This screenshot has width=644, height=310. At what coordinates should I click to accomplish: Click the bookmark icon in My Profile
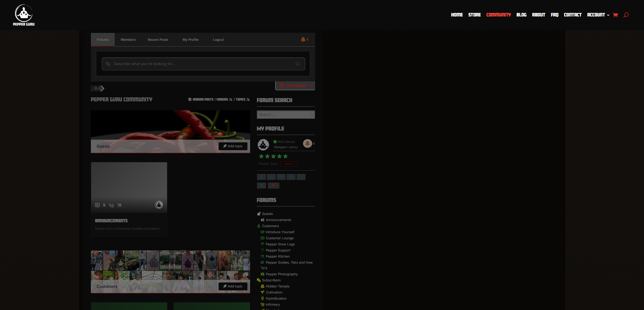(291, 177)
